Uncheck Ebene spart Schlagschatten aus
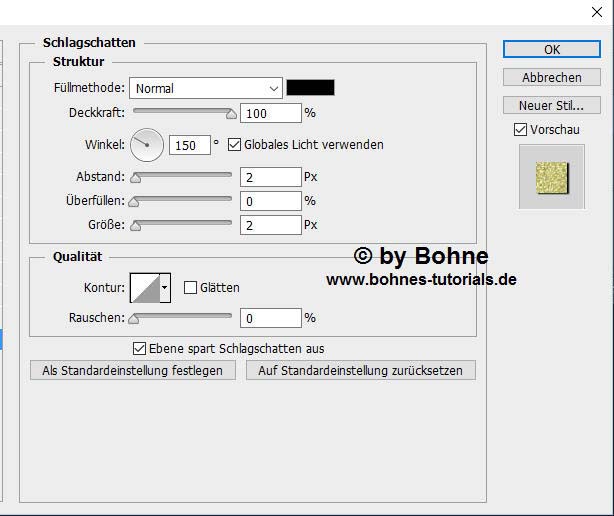The image size is (614, 516). point(140,349)
